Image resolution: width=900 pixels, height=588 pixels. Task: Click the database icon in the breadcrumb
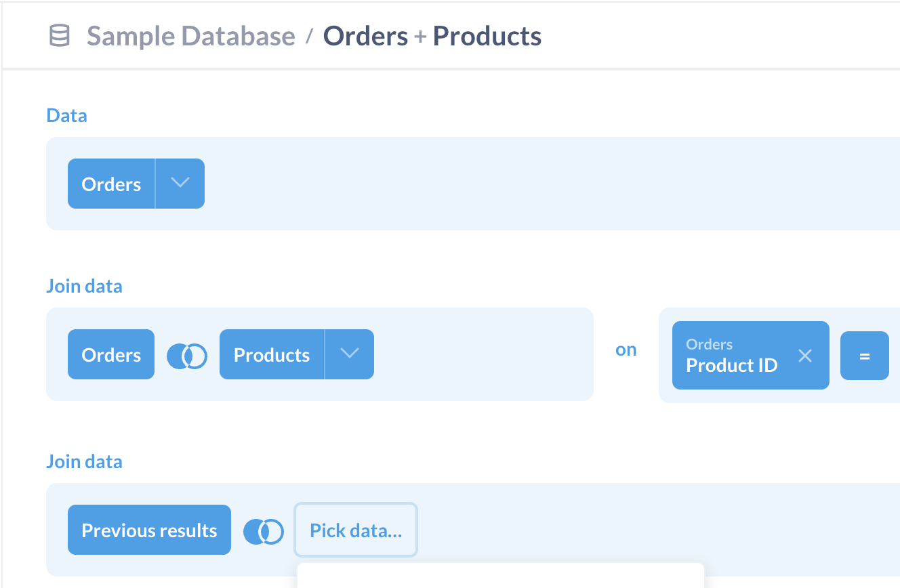(x=60, y=35)
